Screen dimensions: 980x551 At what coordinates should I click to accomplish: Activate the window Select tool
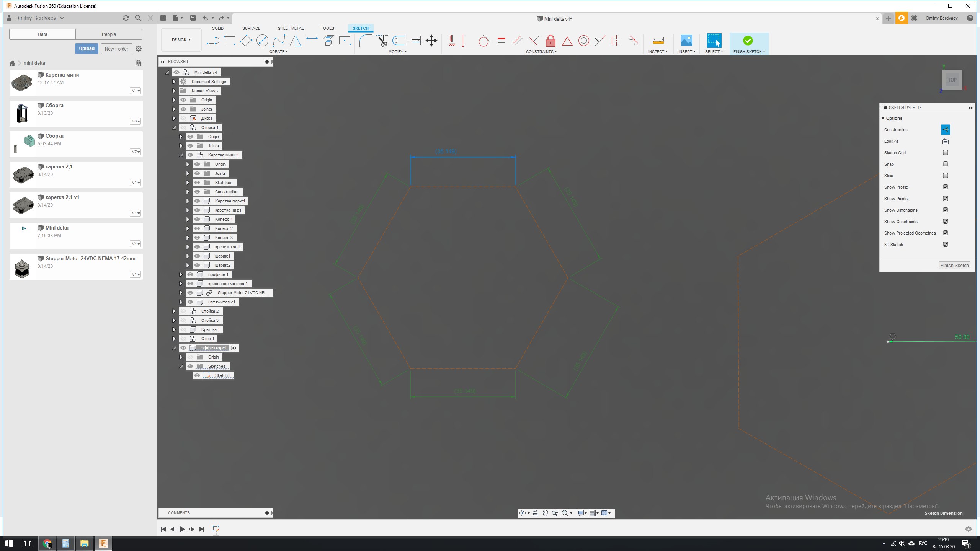point(714,41)
